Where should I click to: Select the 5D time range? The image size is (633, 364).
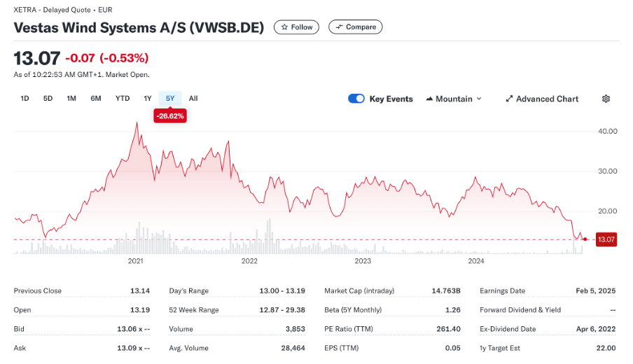click(x=48, y=98)
